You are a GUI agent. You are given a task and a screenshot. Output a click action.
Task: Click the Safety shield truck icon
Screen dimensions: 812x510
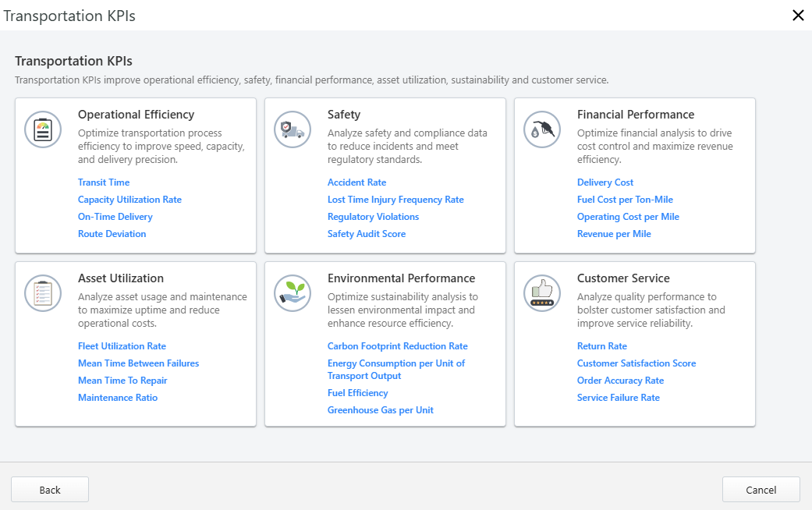pos(293,129)
